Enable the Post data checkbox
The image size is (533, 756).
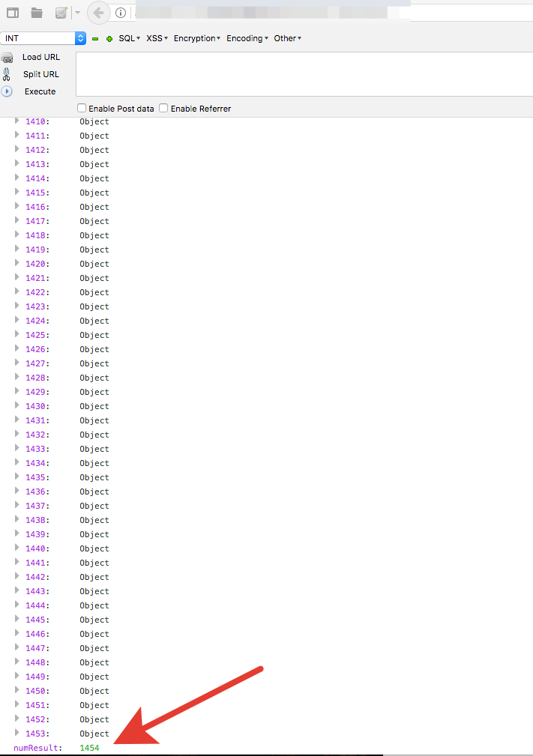(x=82, y=108)
